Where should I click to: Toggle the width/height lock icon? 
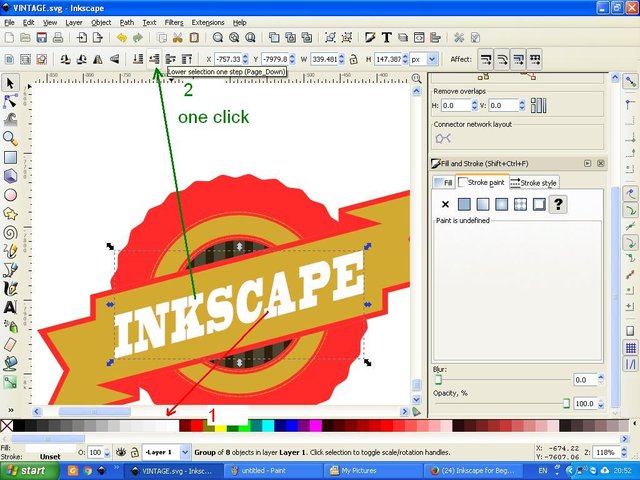coord(353,59)
